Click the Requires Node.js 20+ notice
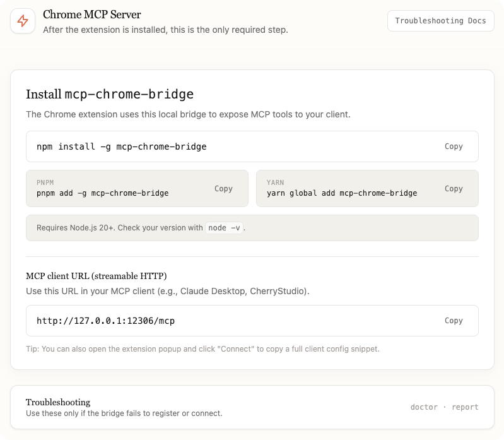The image size is (504, 440). [x=120, y=228]
